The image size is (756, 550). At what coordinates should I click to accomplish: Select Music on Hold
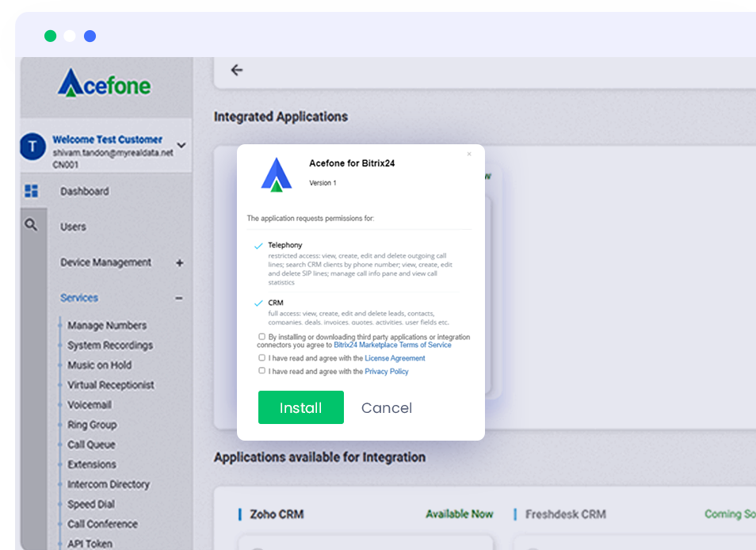99,365
